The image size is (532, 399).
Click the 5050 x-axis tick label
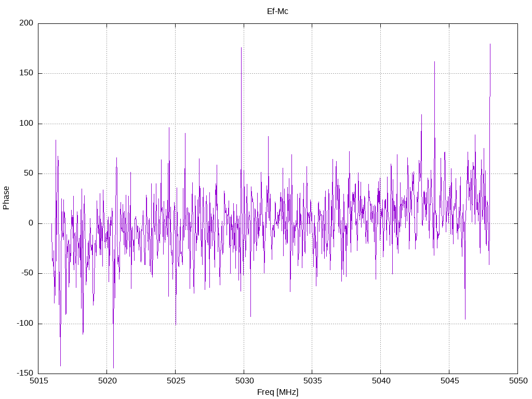tap(518, 381)
